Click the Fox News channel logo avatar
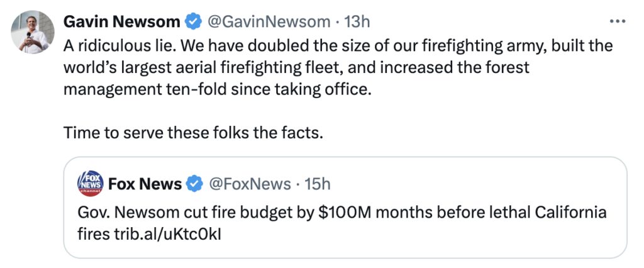Image resolution: width=644 pixels, height=268 pixels. (x=90, y=184)
